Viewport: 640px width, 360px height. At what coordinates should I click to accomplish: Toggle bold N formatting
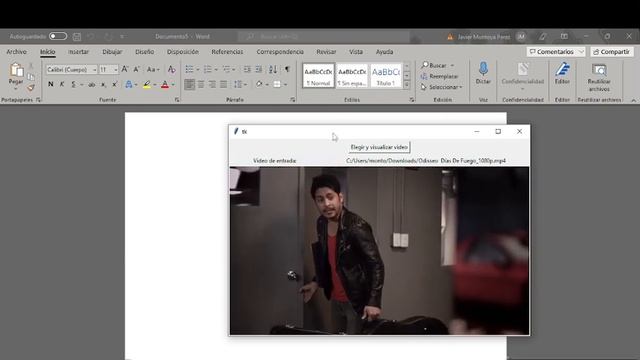click(x=51, y=84)
